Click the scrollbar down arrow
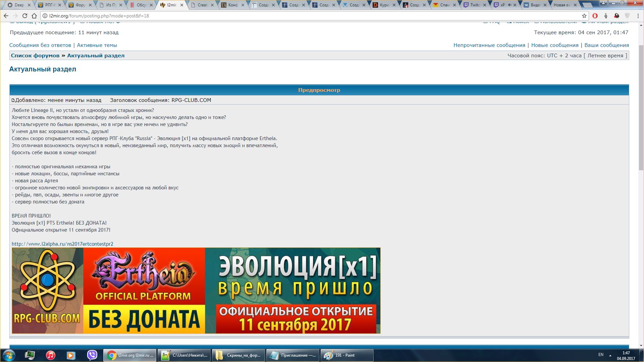Viewport: 644px width, 362px height. (x=641, y=346)
